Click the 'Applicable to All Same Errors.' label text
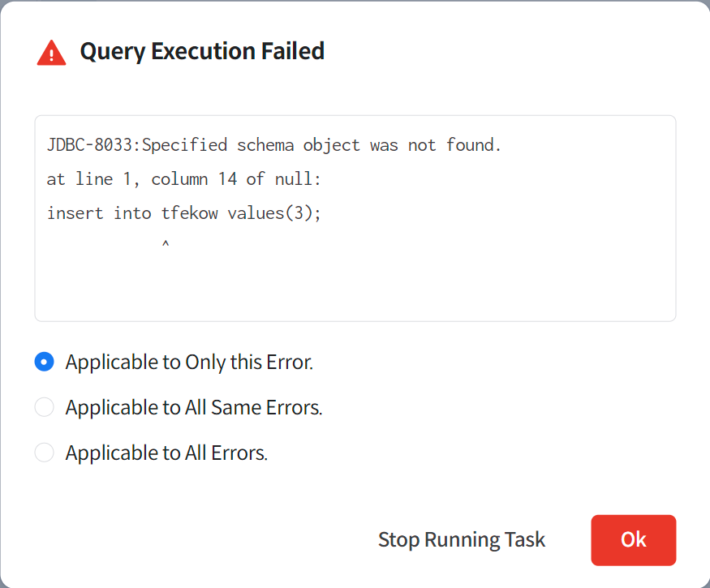This screenshot has width=710, height=588. click(194, 407)
